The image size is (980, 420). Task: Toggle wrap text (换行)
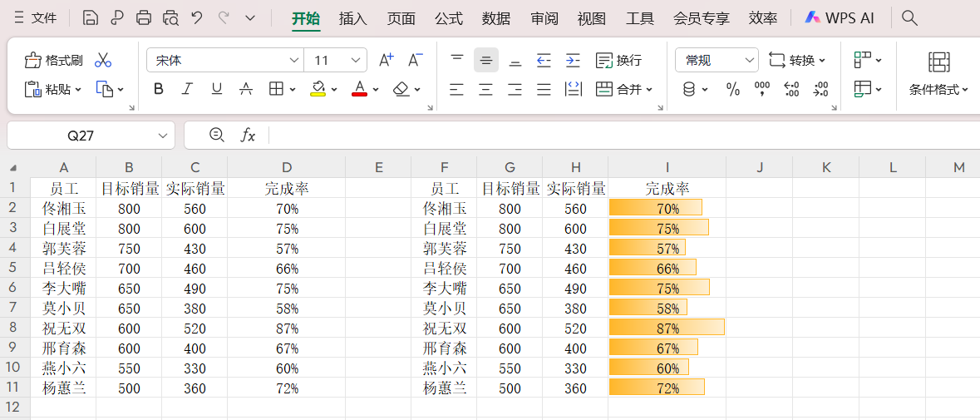[619, 60]
